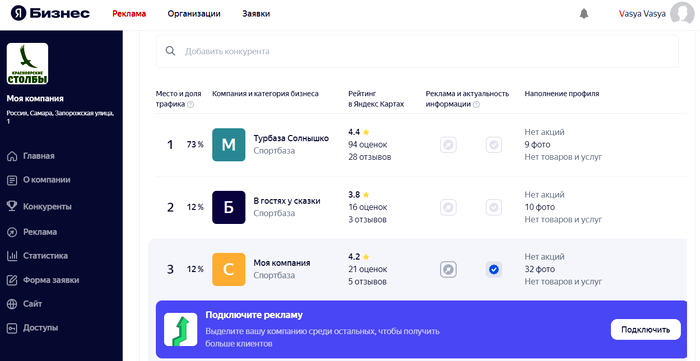Click the Яндекс Бизнес logo
The height and width of the screenshot is (361, 700).
(x=50, y=13)
